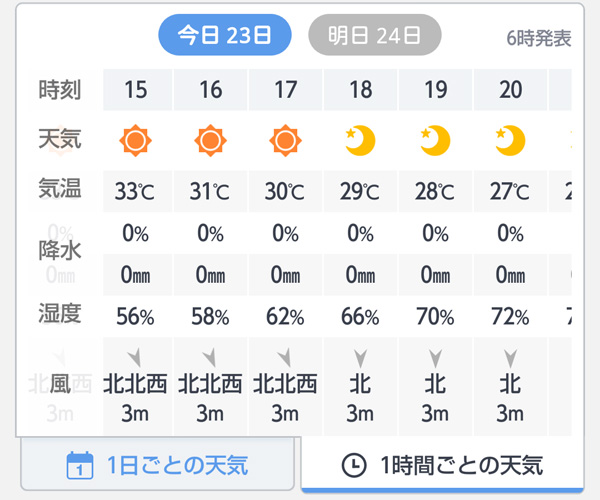Image resolution: width=600 pixels, height=500 pixels.
Task: Open the 1日ごとの天気 daily forecast
Action: click(x=158, y=465)
